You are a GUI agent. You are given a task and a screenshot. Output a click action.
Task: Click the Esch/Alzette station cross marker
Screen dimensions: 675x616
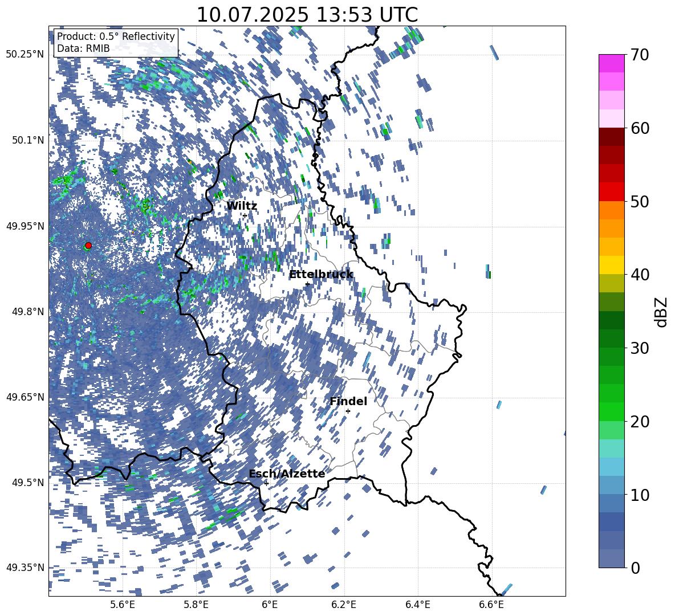266,483
